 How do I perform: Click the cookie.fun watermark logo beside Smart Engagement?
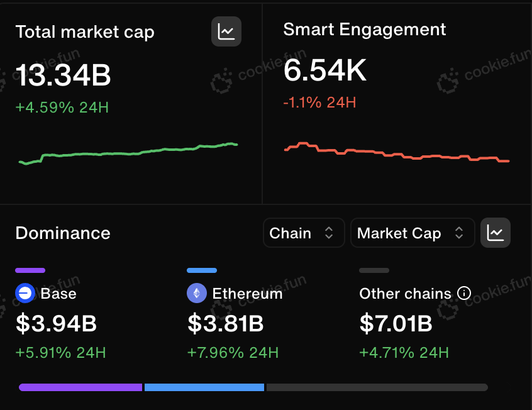(448, 80)
